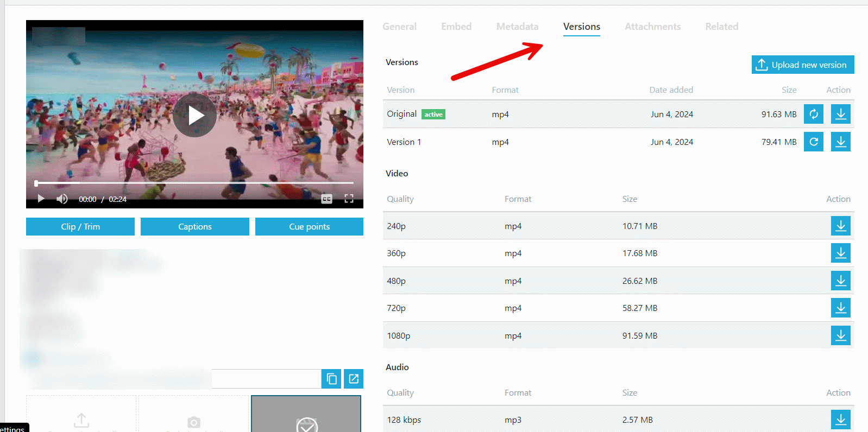Open the Clip / Trim tool
Image resolution: width=868 pixels, height=432 pixels.
click(80, 227)
